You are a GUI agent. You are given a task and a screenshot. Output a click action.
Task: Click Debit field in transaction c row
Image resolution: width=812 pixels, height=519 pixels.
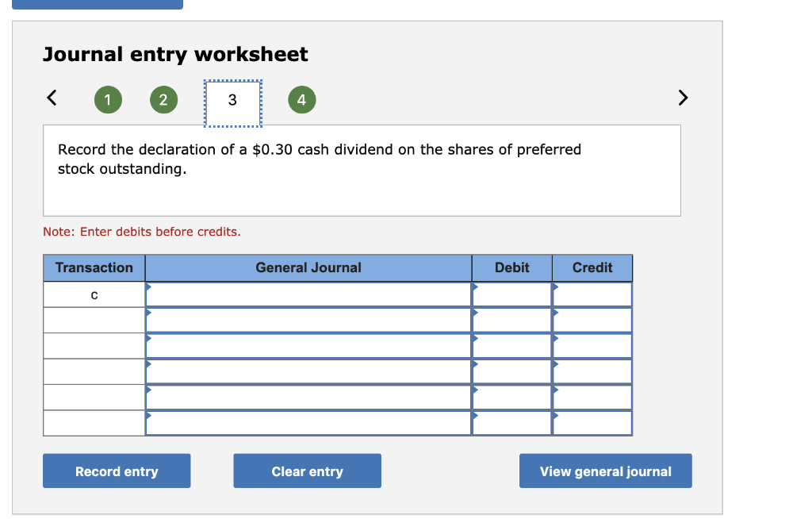(511, 294)
